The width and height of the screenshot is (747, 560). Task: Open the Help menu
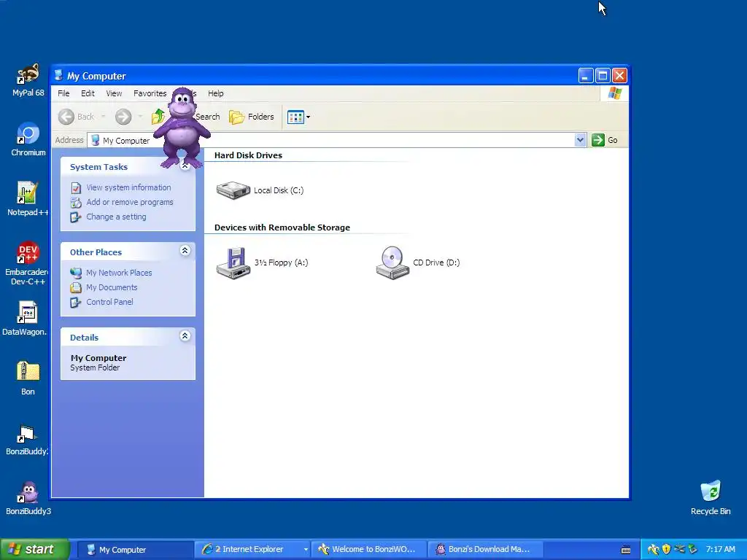(x=215, y=93)
